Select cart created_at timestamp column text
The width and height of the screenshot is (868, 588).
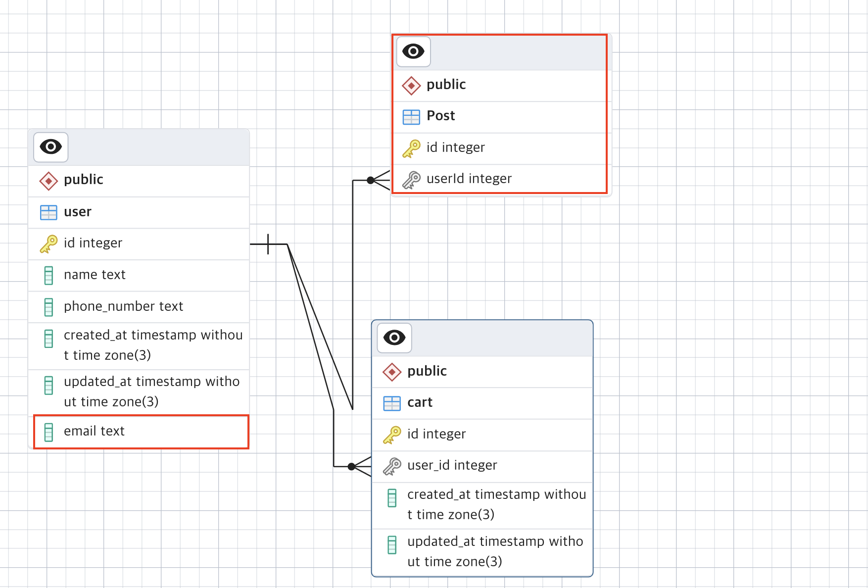pyautogui.click(x=496, y=504)
